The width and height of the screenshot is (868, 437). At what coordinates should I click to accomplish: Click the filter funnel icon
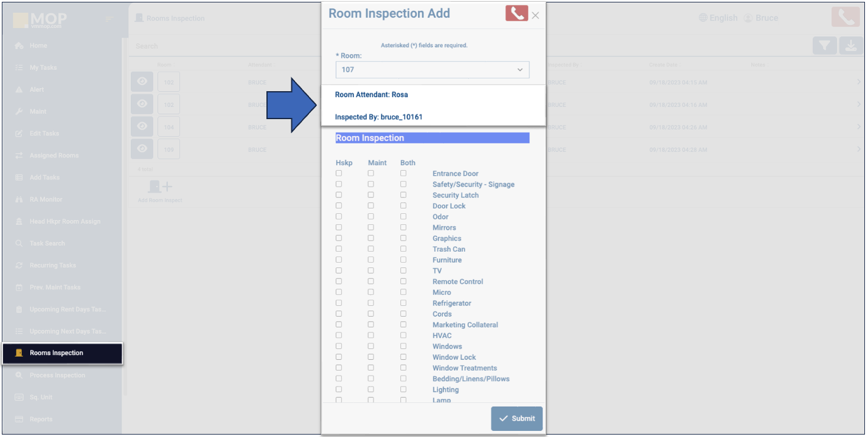(x=824, y=46)
